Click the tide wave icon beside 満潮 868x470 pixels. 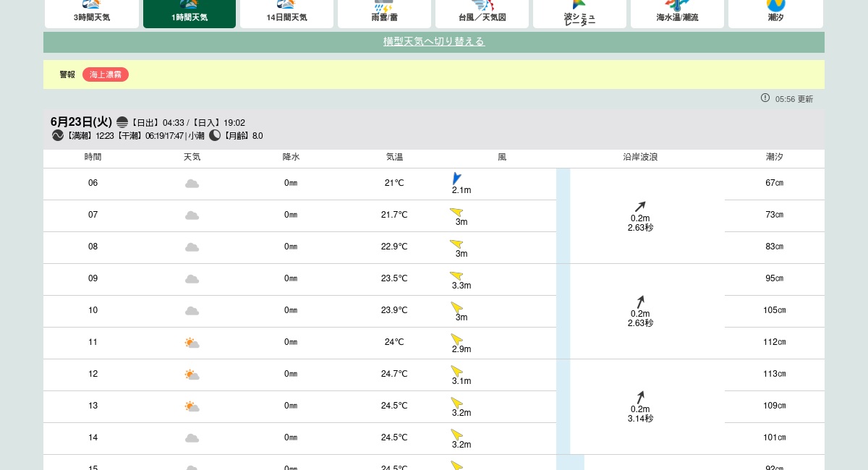[x=58, y=135]
